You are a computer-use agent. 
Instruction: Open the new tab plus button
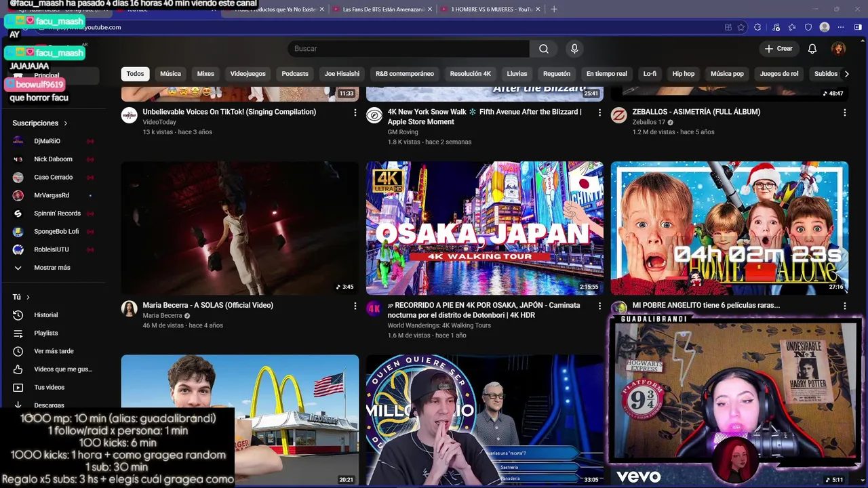coord(553,9)
